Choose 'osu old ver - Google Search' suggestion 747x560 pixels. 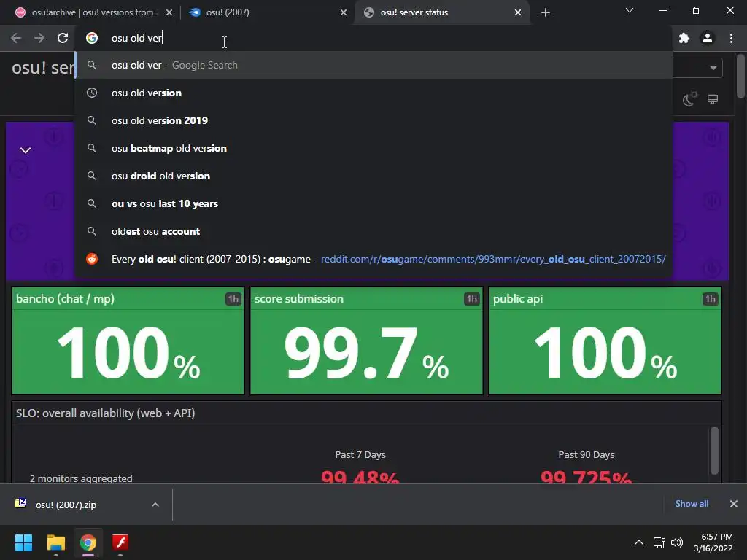tap(374, 65)
